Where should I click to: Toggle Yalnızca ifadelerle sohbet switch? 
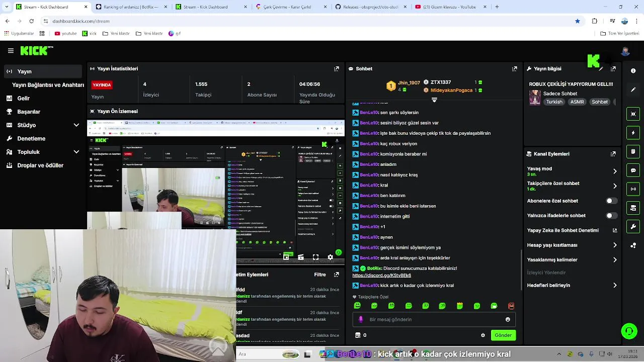611,216
